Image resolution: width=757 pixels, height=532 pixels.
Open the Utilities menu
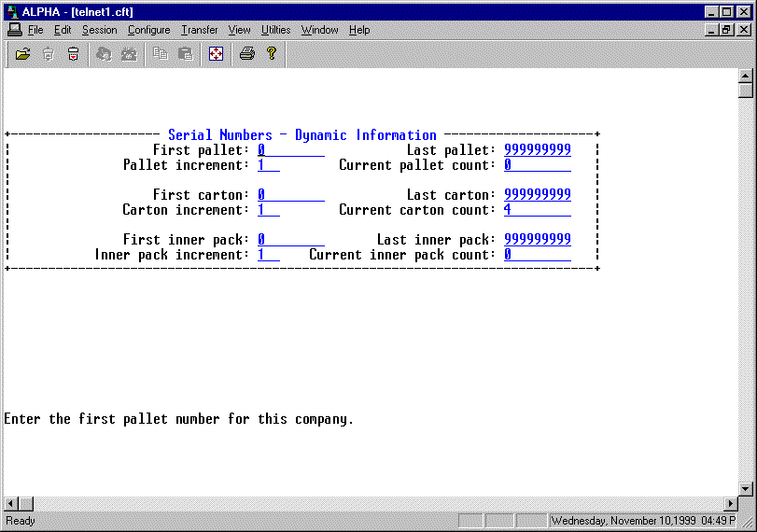click(x=275, y=30)
